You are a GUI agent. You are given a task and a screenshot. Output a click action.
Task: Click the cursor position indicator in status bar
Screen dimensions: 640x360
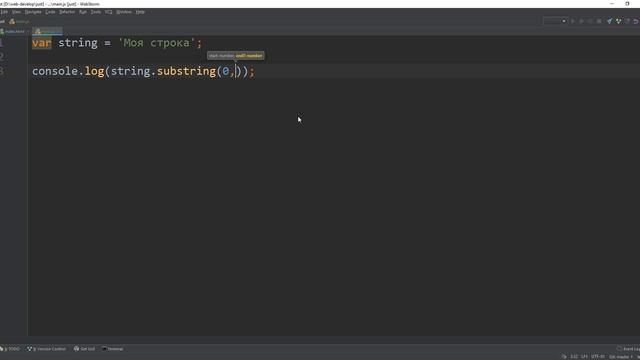[x=574, y=357]
